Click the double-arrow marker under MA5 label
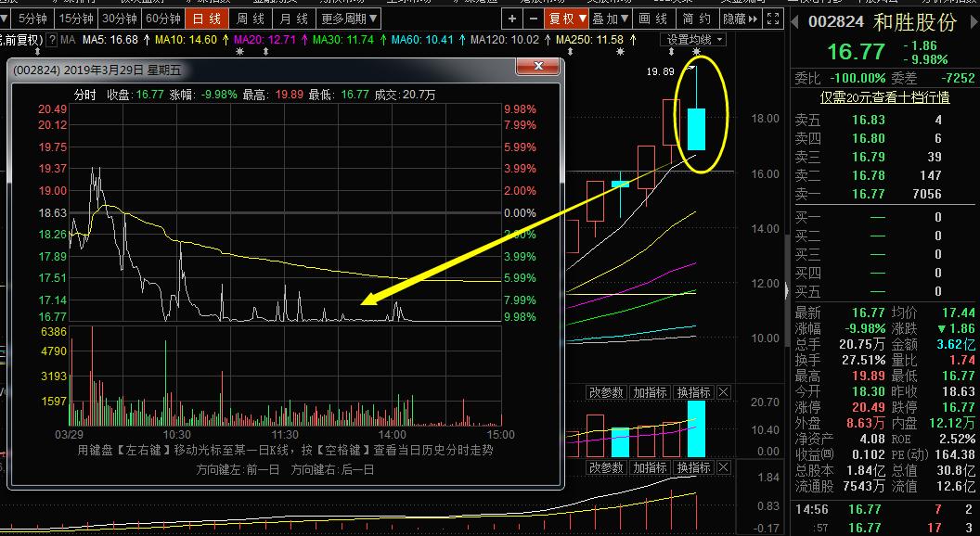 (x=37, y=52)
